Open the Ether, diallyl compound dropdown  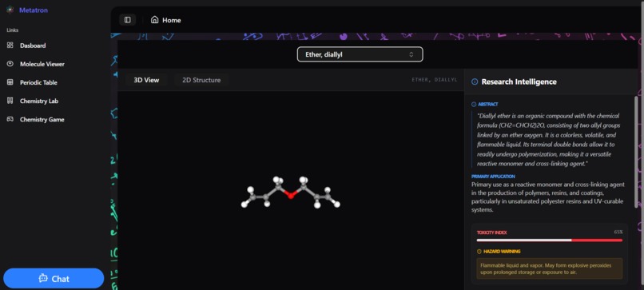click(x=360, y=54)
